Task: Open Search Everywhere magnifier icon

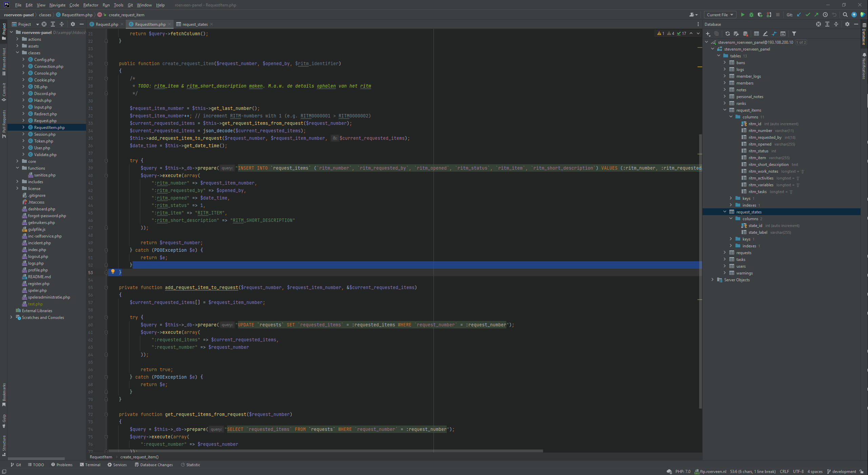Action: (x=845, y=15)
